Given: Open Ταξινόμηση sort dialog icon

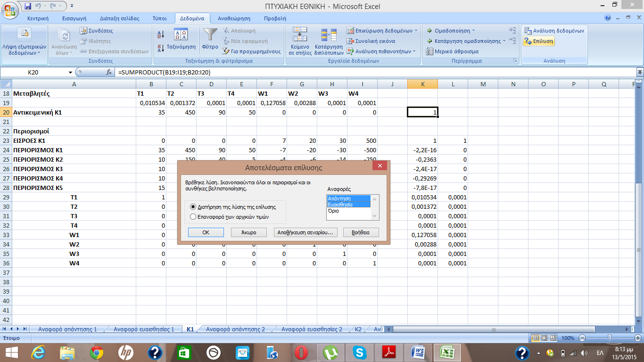Looking at the screenshot, I should [181, 34].
